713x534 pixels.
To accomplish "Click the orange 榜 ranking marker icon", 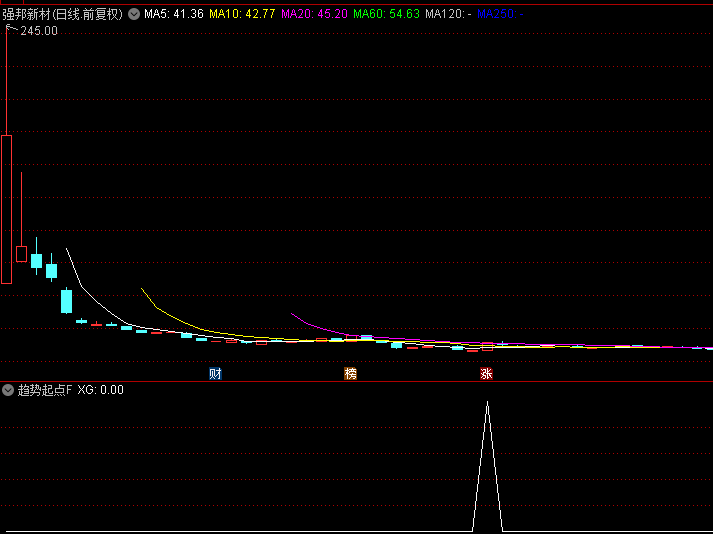I will pos(350,374).
